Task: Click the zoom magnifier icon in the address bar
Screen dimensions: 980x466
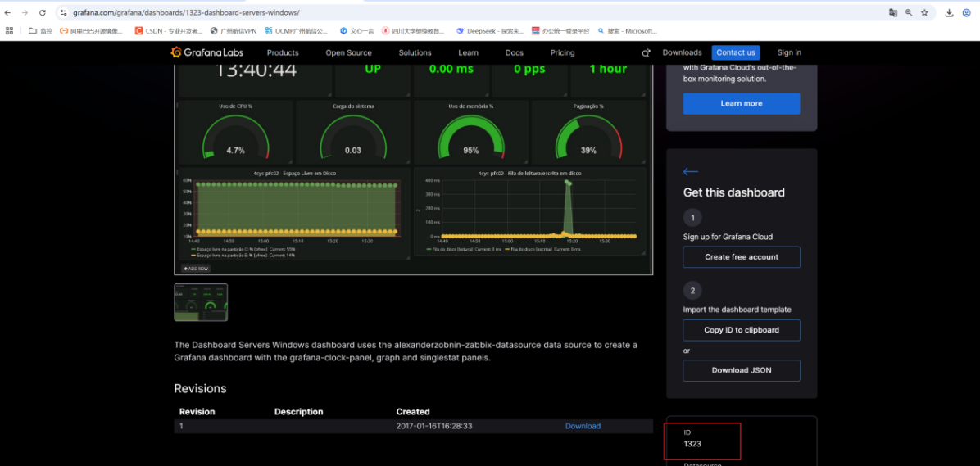Action: coord(909,12)
